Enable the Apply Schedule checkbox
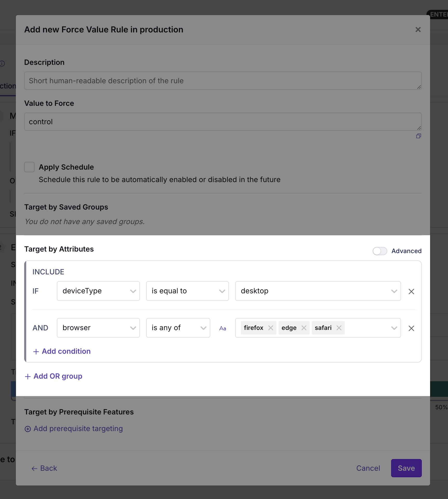 click(29, 167)
